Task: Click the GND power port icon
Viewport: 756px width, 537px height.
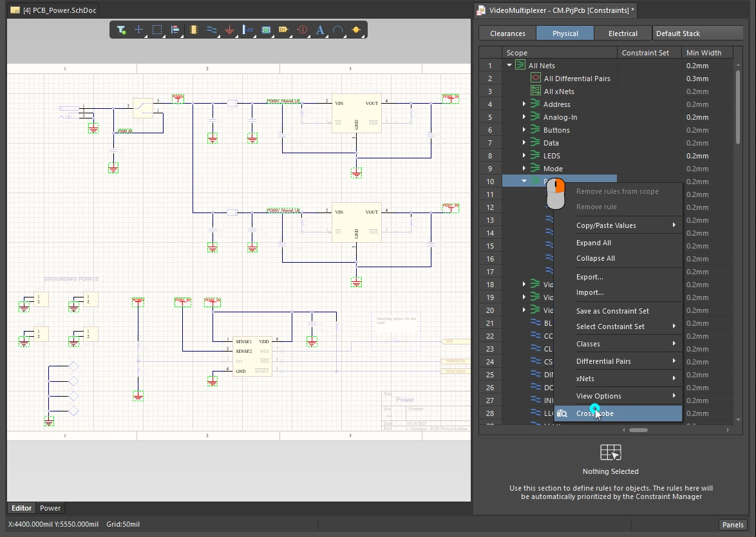Action: (229, 30)
